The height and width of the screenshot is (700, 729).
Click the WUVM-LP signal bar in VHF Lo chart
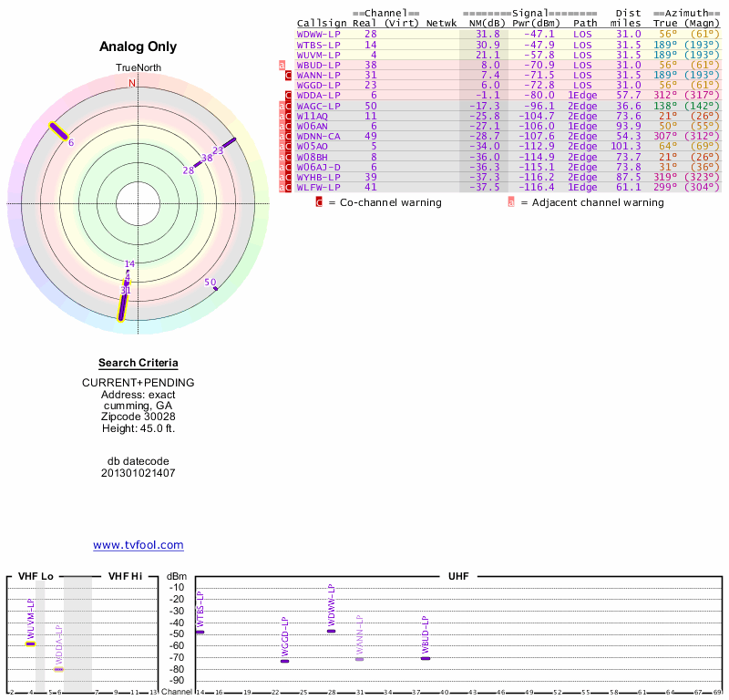click(30, 643)
